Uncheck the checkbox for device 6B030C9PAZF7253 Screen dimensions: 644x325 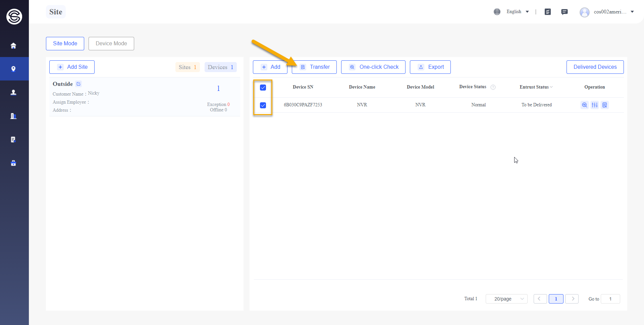(x=263, y=105)
